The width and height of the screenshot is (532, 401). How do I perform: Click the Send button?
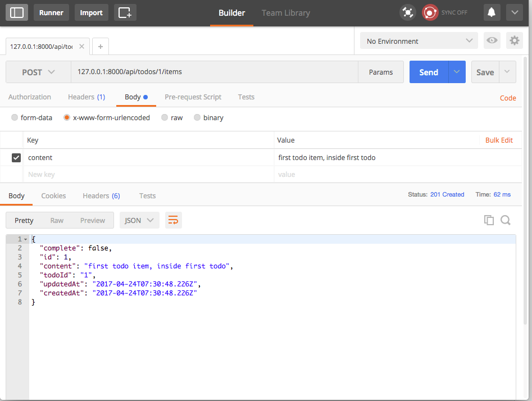pos(429,72)
